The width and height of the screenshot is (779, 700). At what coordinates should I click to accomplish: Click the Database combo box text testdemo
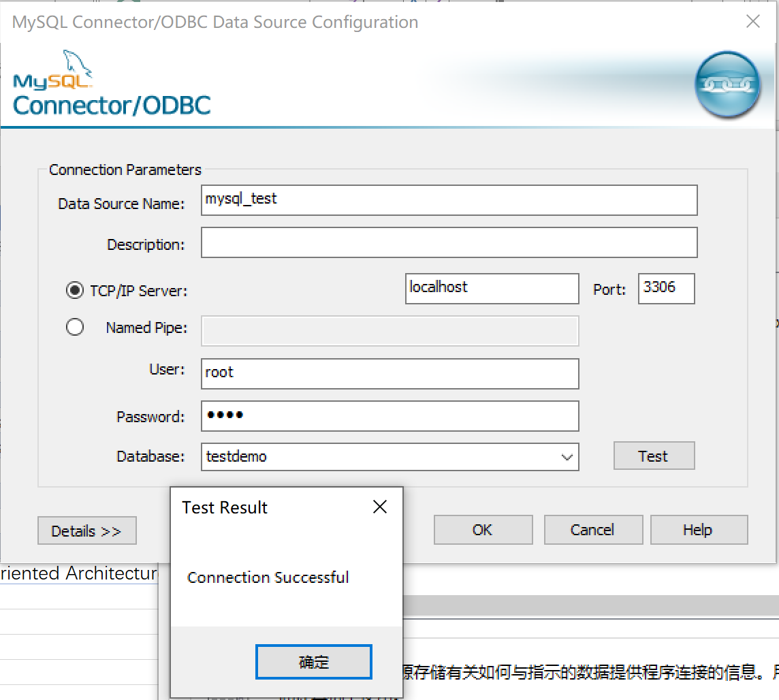[236, 456]
